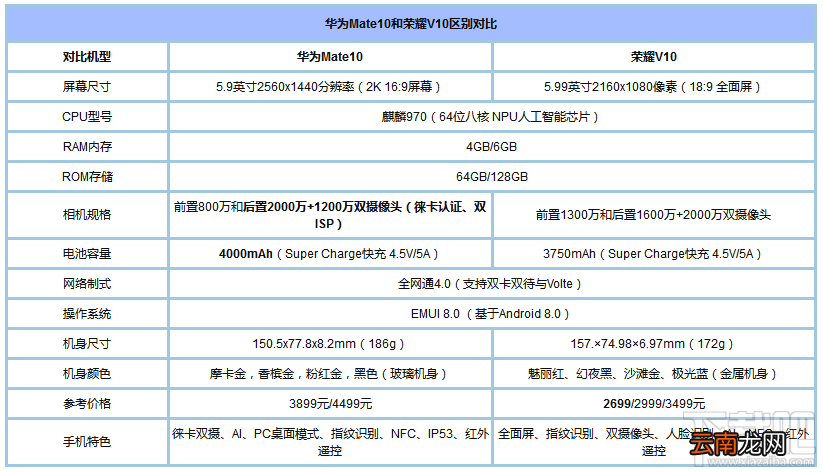Click the EMUI 8.0 system cell

(x=492, y=313)
